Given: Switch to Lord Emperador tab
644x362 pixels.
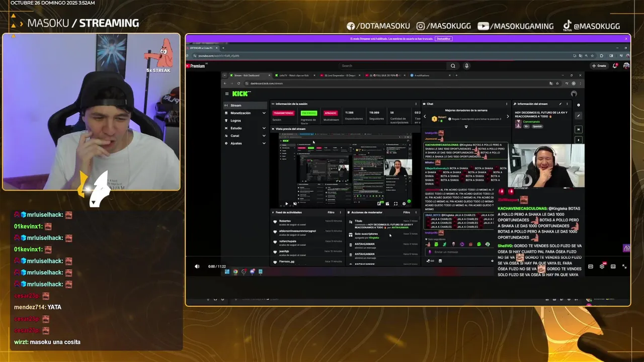Looking at the screenshot, I should tap(340, 75).
